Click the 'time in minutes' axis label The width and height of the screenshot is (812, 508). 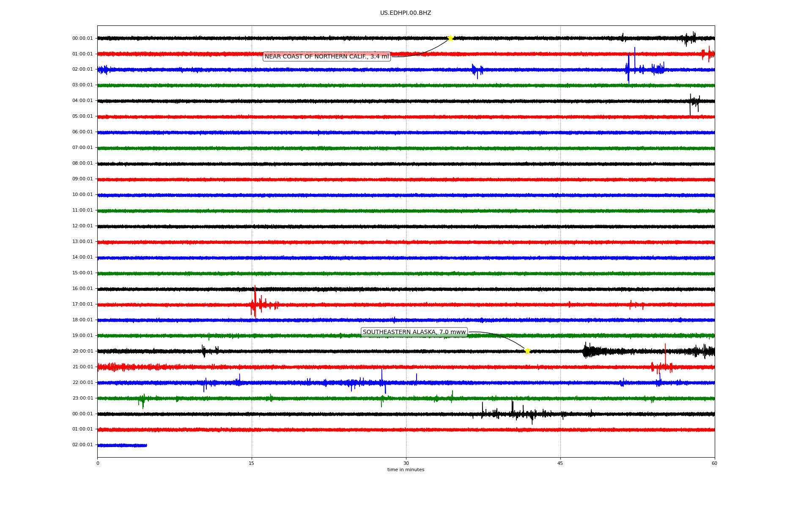406,469
